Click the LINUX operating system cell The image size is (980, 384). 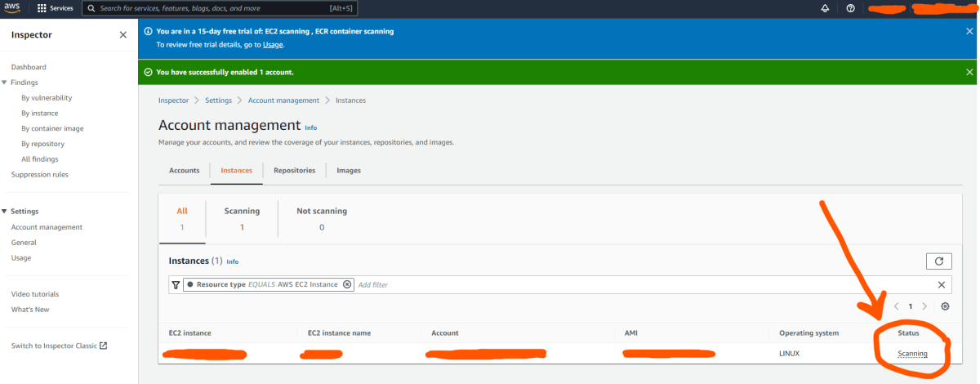(789, 354)
